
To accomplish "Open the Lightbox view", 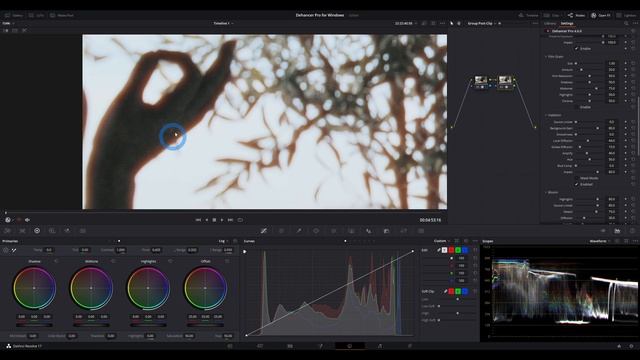I will pyautogui.click(x=627, y=15).
